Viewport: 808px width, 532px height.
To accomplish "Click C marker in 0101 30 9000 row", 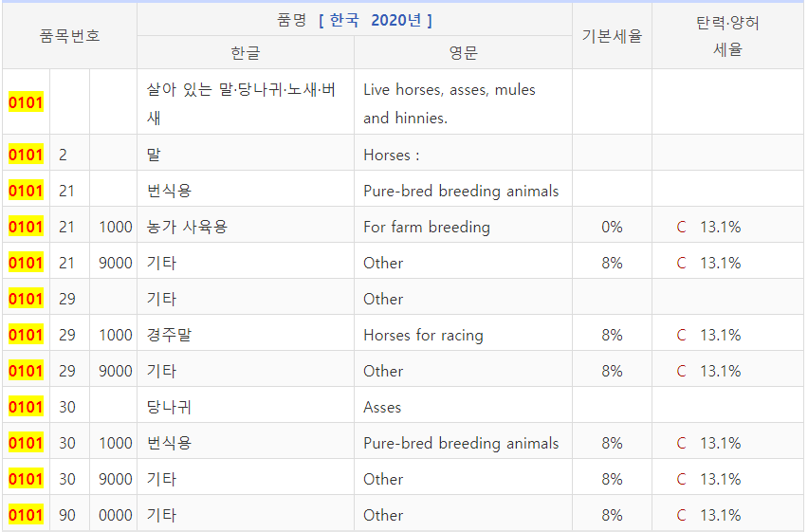I will click(681, 479).
